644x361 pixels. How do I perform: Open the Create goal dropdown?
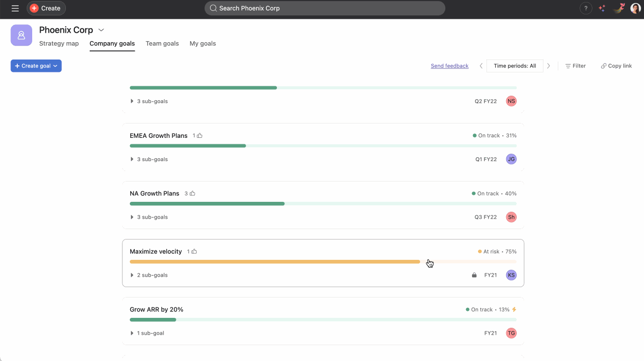36,66
